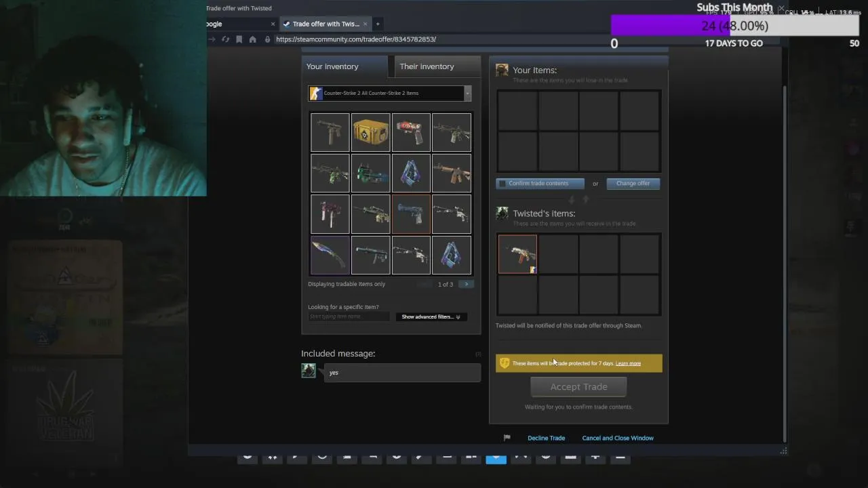Click your avatar beside Your Items
This screenshot has width=868, height=488.
click(x=502, y=70)
